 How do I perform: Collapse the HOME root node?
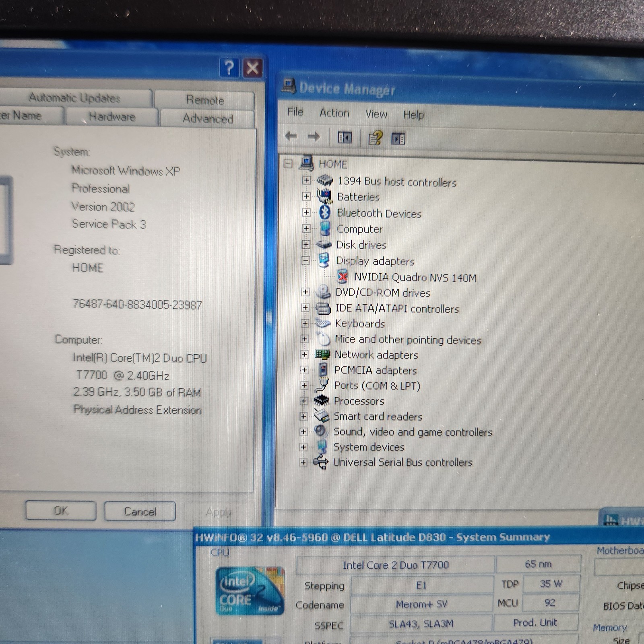[288, 164]
